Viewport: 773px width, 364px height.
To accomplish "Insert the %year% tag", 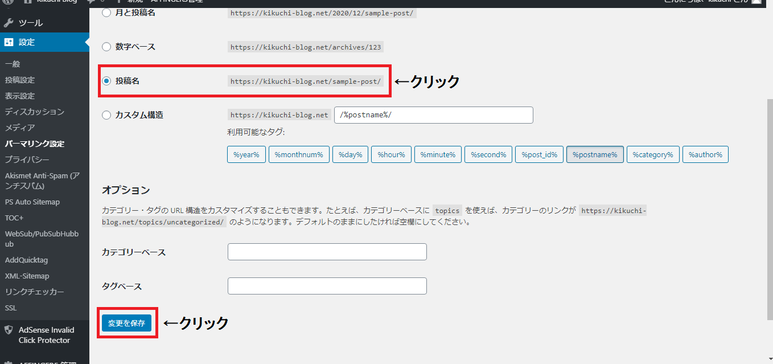I will click(246, 154).
